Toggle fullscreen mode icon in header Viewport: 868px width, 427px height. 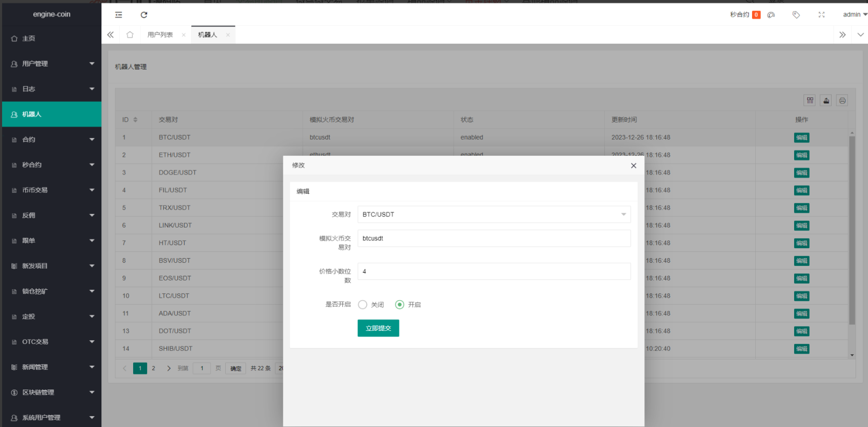[821, 15]
